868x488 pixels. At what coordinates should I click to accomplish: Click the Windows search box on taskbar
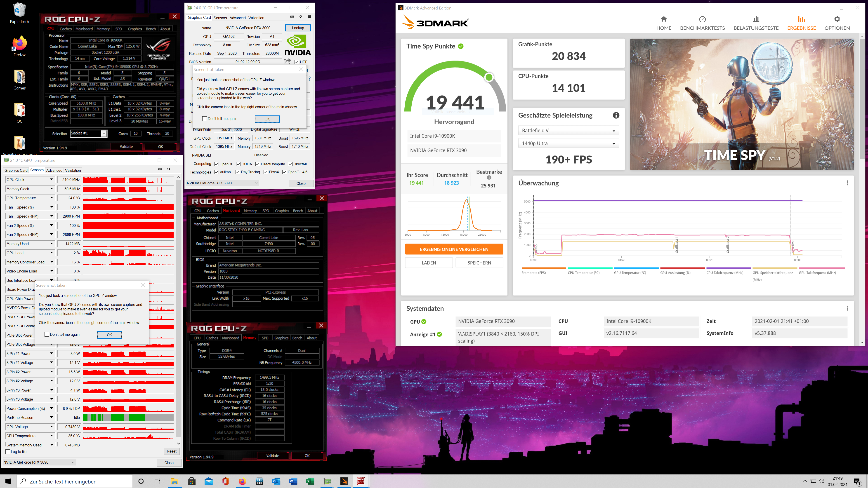[74, 481]
